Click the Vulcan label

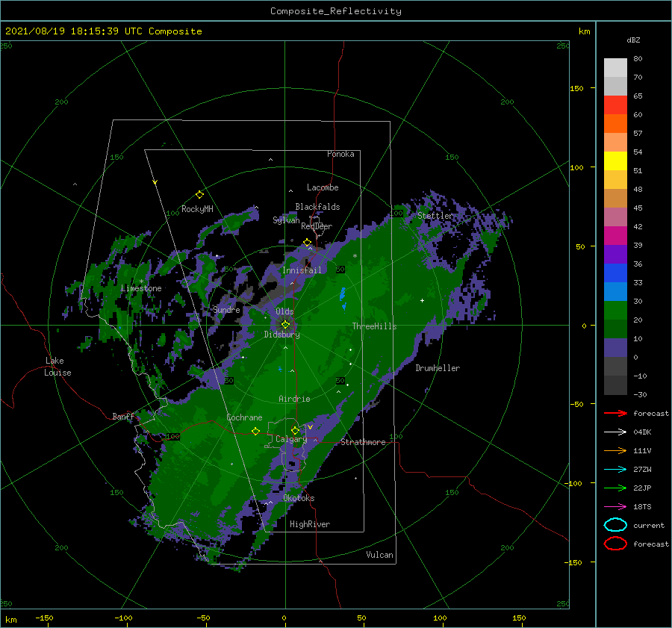tap(379, 555)
